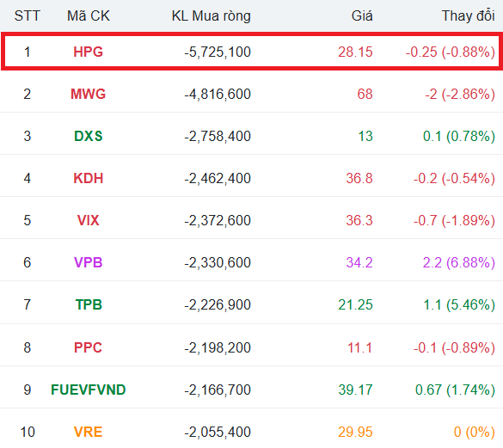The height and width of the screenshot is (448, 503).
Task: Select net volume -5,725,100 for HPG
Action: coord(218,52)
